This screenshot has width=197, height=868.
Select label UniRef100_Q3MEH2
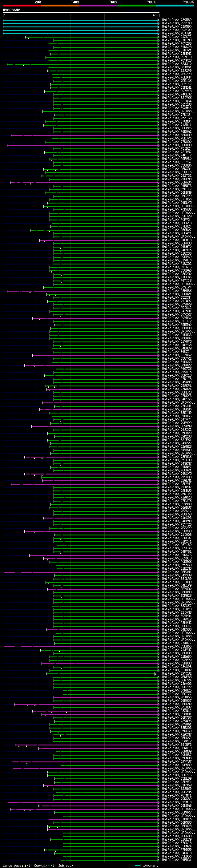pyautogui.click(x=177, y=54)
